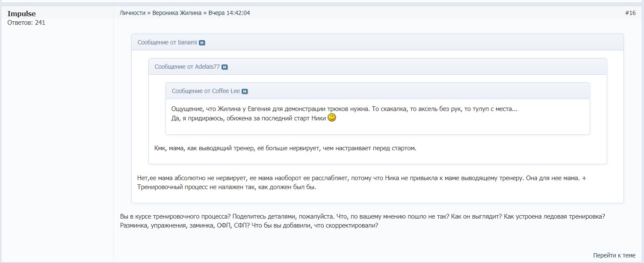Click banami's reply starting with Нет,ее мама
This screenshot has height=263, width=644.
pos(358,178)
